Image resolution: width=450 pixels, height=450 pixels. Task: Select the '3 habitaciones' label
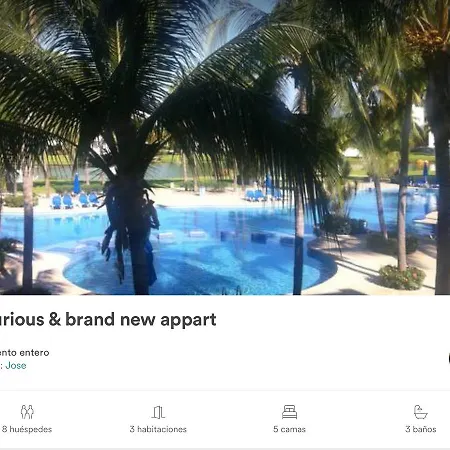(x=158, y=429)
